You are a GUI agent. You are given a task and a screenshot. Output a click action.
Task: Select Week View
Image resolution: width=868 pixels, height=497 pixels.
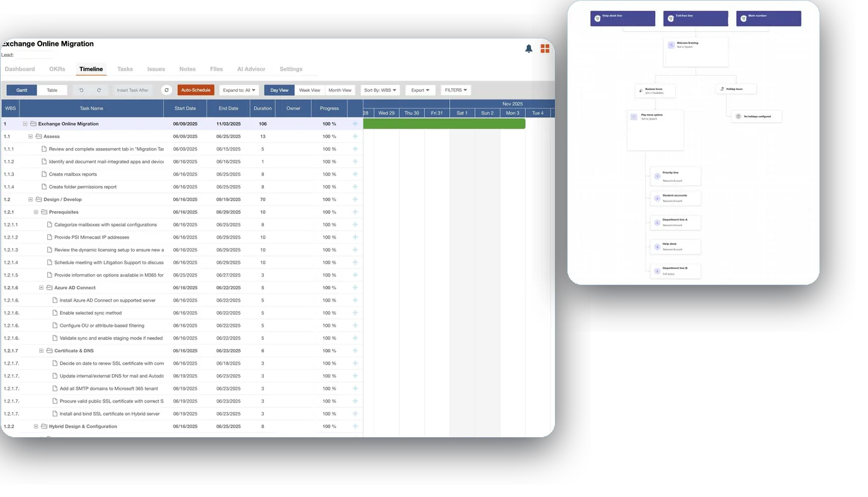(309, 90)
